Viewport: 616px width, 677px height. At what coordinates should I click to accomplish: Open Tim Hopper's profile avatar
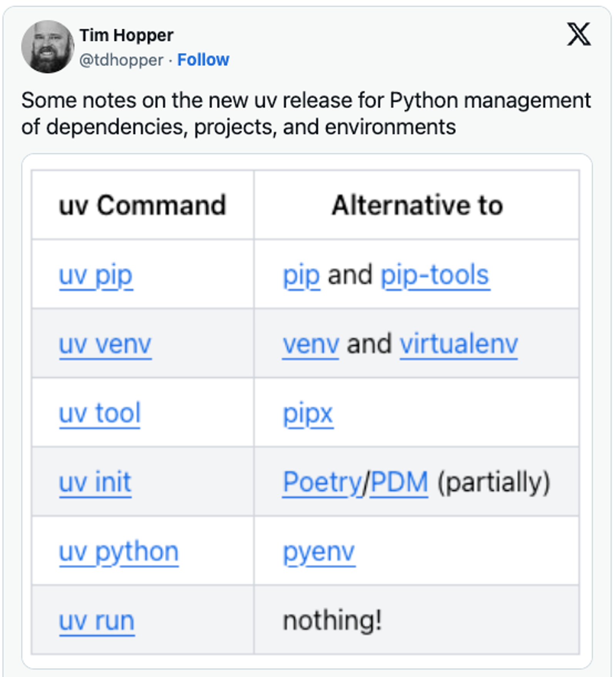coord(48,47)
